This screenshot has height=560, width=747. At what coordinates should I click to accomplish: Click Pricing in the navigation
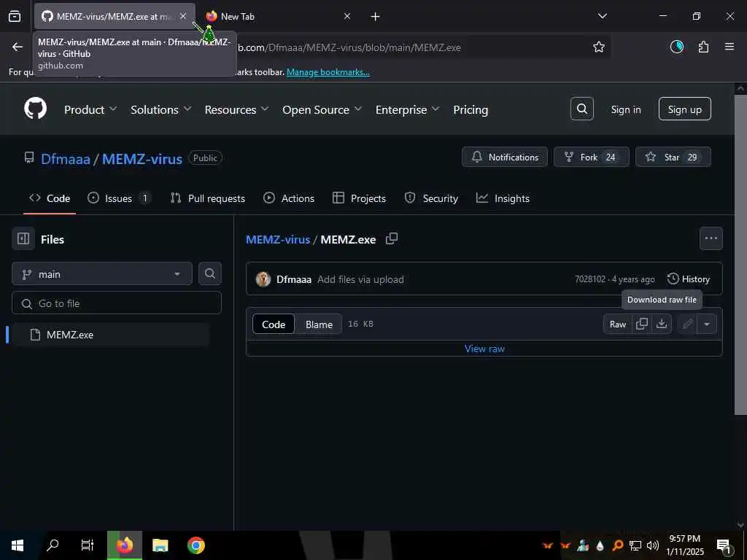pos(471,109)
